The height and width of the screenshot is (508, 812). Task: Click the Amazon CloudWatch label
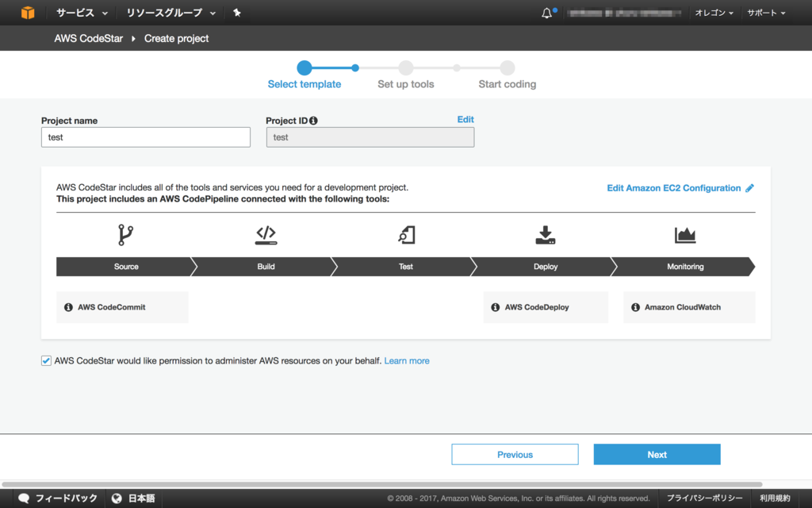pos(683,307)
